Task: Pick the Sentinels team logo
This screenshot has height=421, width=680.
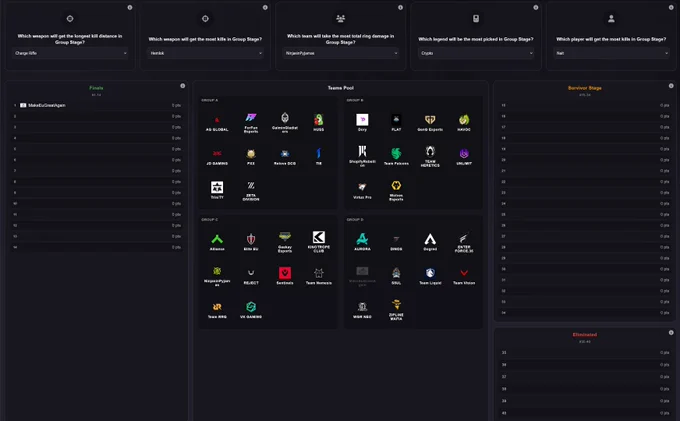Action: 285,273
